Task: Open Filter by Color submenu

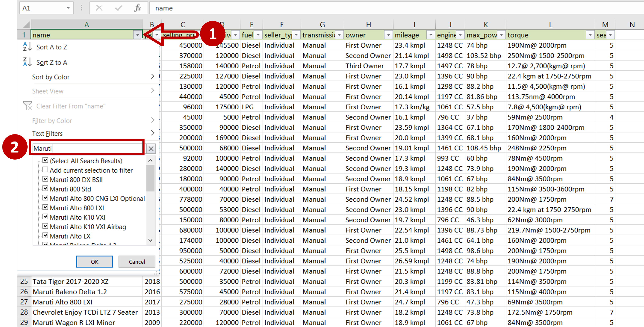Action: pos(88,121)
